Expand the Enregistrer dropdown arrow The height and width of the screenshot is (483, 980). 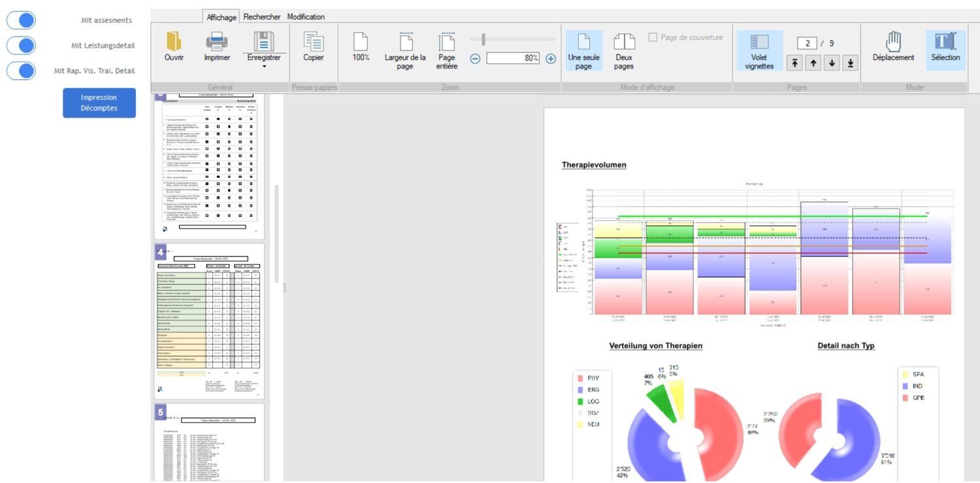264,67
